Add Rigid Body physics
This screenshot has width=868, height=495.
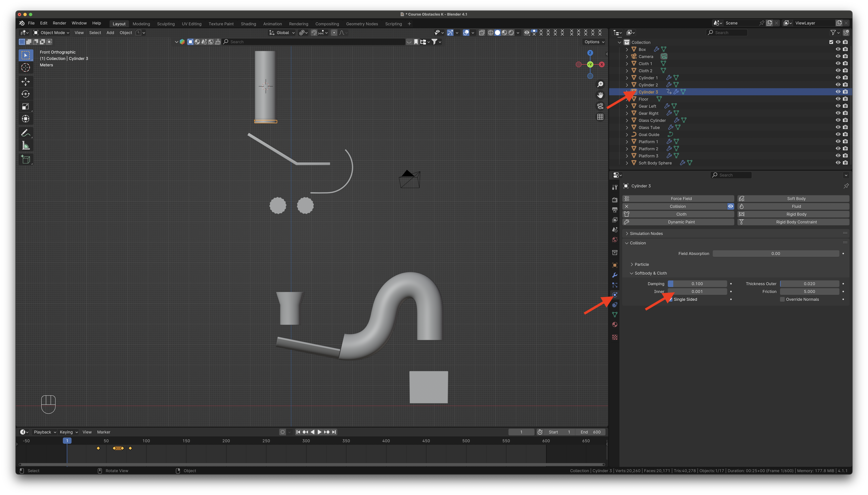coord(793,214)
